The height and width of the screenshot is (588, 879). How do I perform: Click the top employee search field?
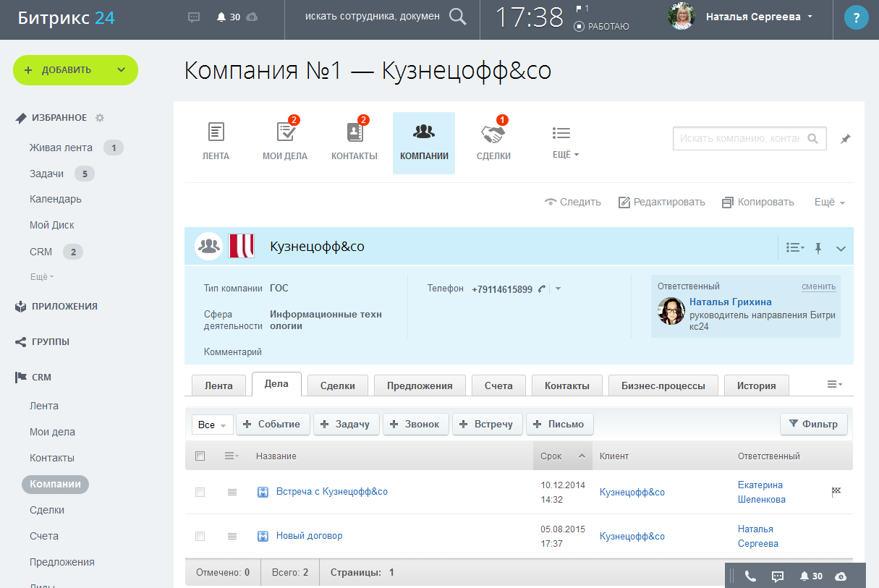coord(372,17)
